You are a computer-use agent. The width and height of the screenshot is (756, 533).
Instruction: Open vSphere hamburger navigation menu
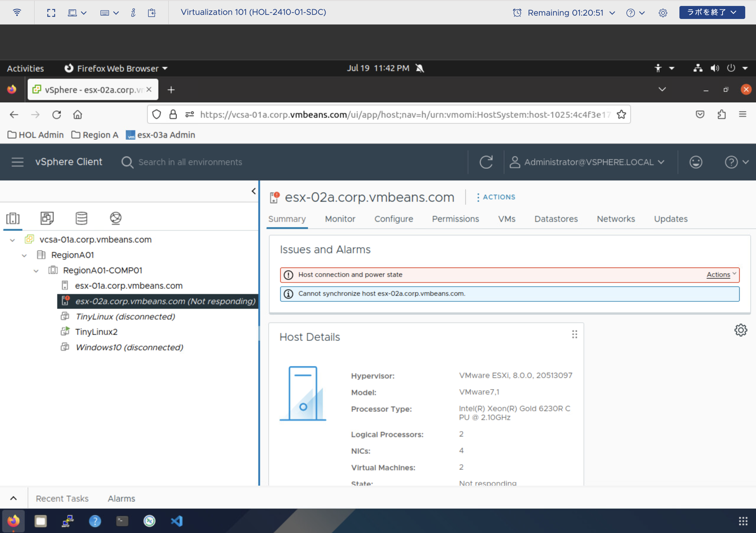coord(17,162)
